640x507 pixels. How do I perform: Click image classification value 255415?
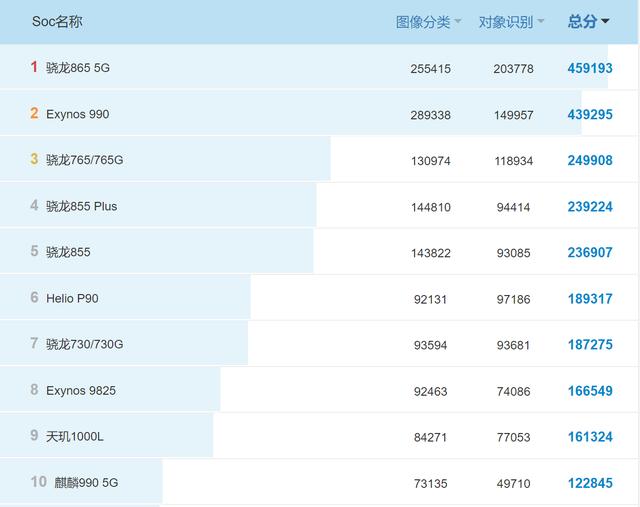431,69
